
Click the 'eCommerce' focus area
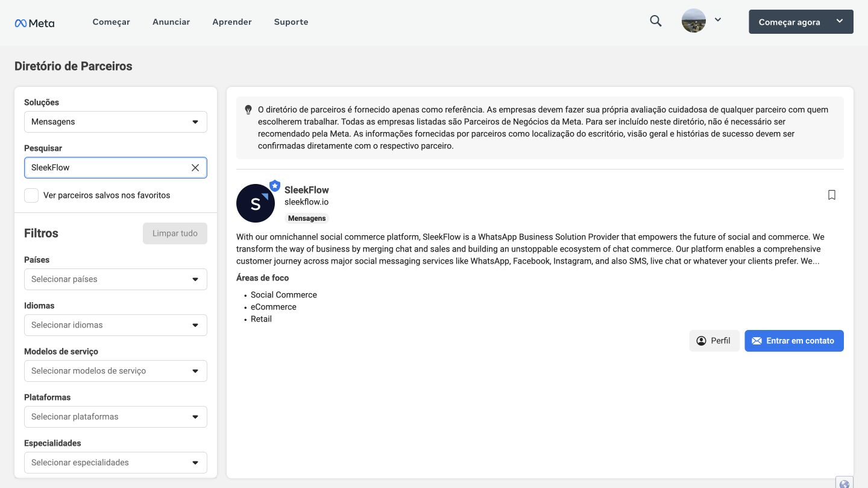pyautogui.click(x=274, y=307)
